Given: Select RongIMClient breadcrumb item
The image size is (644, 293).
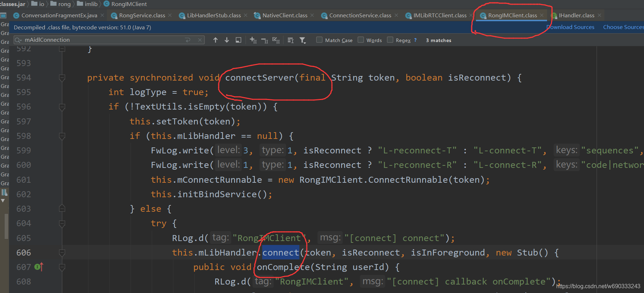Looking at the screenshot, I should point(125,4).
